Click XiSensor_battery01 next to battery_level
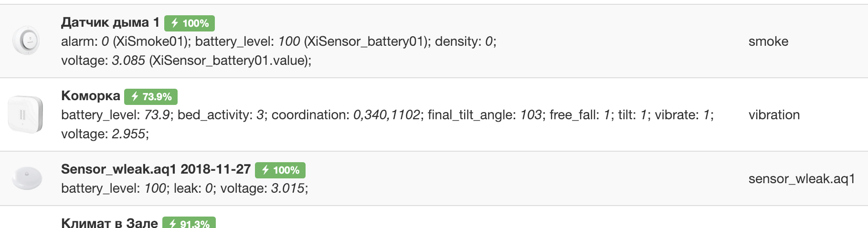This screenshot has width=868, height=228. coord(365,41)
